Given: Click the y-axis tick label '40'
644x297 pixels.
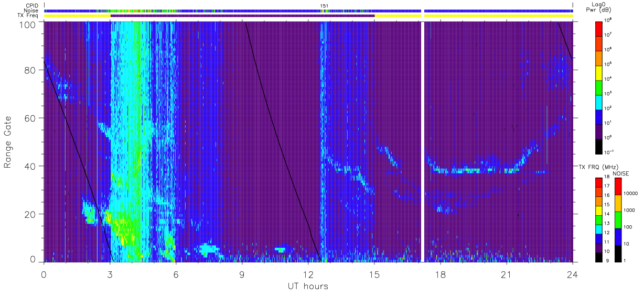Looking at the screenshot, I should (x=30, y=166).
